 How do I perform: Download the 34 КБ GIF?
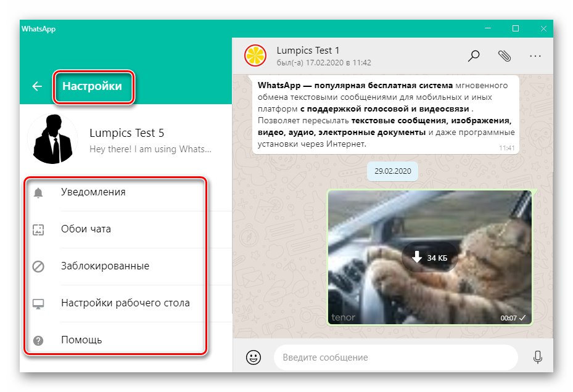click(x=430, y=257)
